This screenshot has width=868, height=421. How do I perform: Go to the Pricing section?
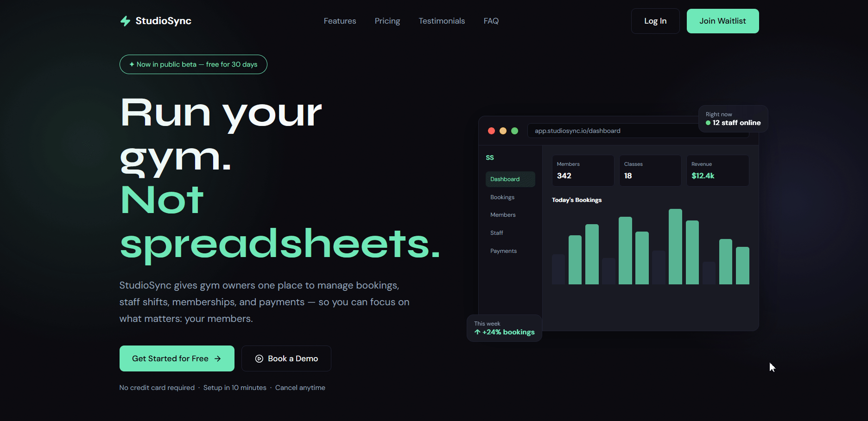click(x=387, y=21)
